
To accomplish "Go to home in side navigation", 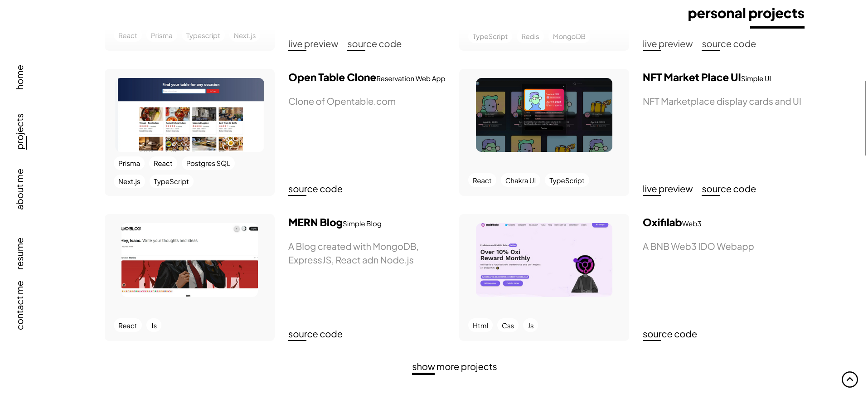I will pos(20,77).
